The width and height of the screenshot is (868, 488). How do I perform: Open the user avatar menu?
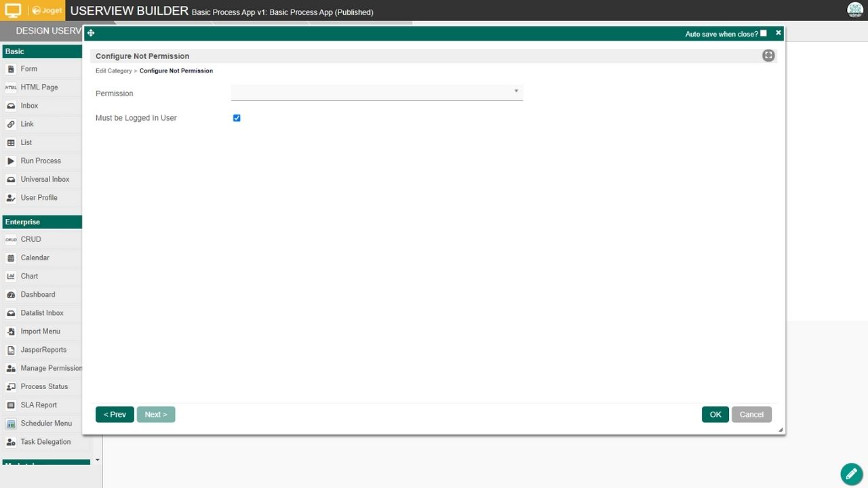point(854,10)
